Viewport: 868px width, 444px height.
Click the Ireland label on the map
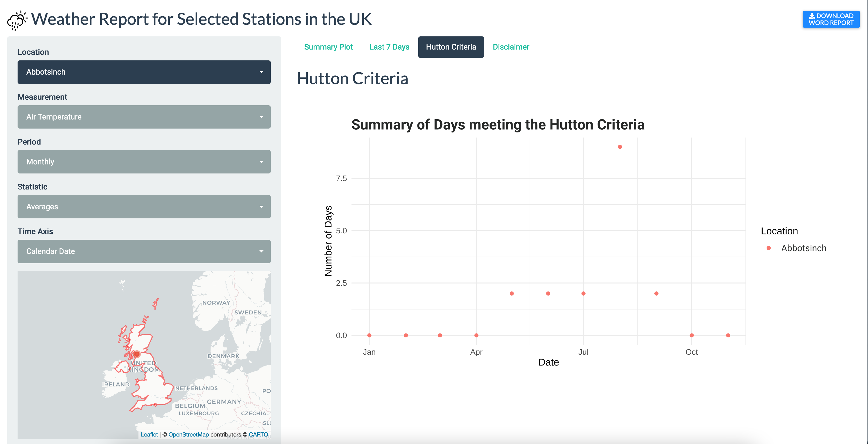pyautogui.click(x=115, y=384)
